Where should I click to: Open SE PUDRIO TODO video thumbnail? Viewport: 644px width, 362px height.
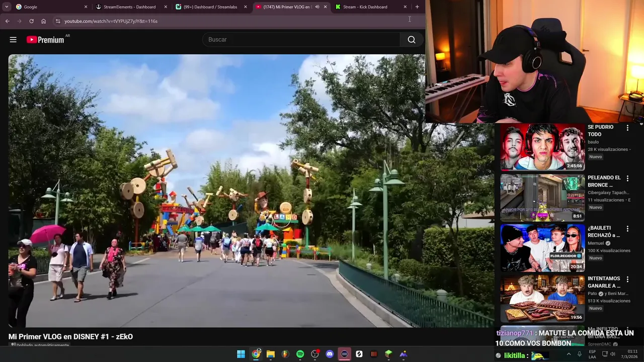click(x=542, y=147)
